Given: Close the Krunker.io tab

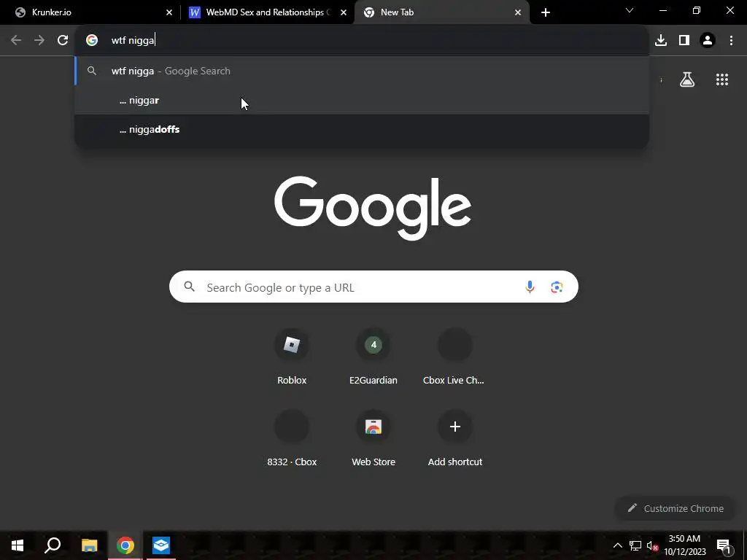Looking at the screenshot, I should [169, 12].
